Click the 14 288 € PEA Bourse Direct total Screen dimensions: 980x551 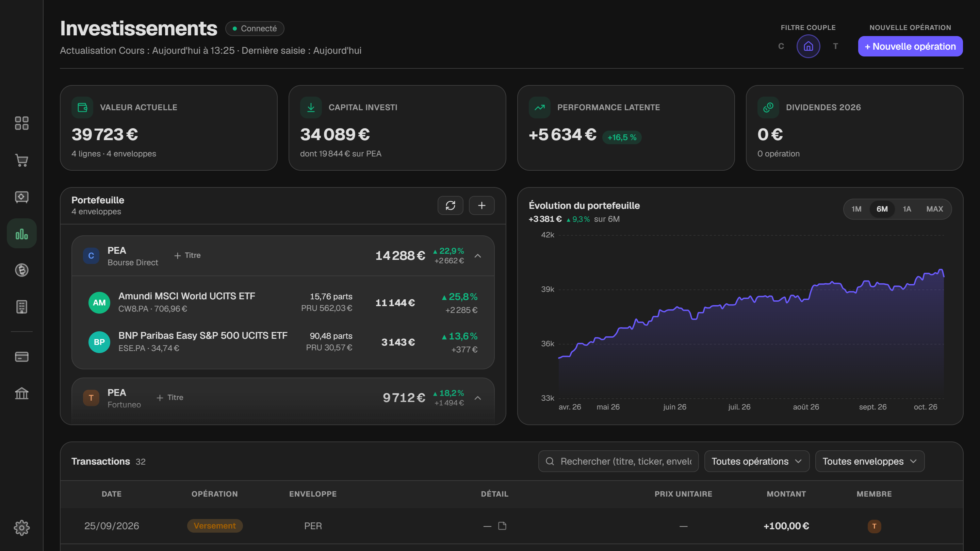point(400,255)
